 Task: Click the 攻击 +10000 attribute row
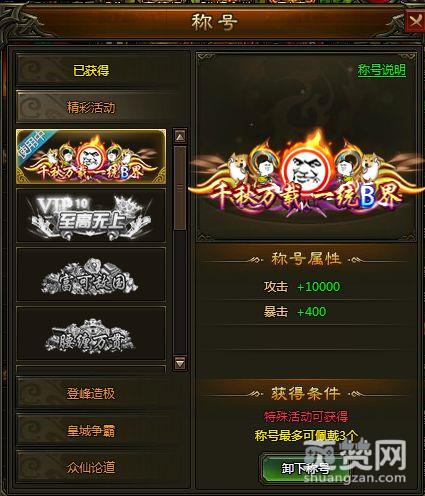point(306,287)
